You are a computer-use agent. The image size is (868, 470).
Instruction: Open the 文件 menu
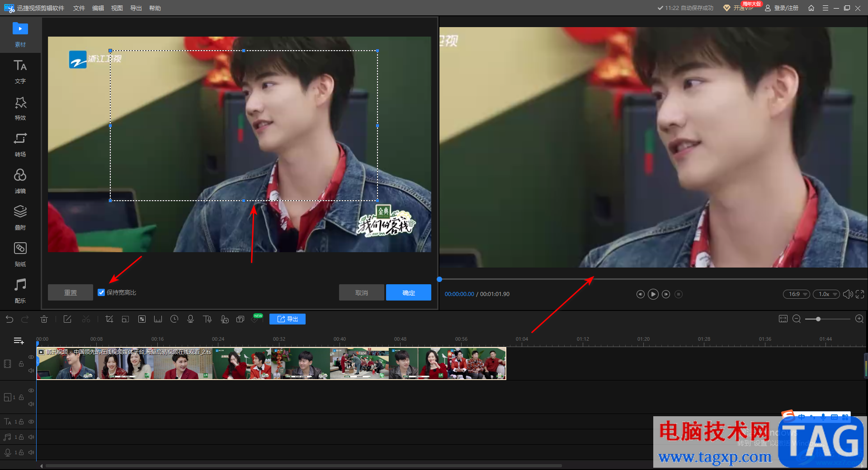click(x=79, y=8)
